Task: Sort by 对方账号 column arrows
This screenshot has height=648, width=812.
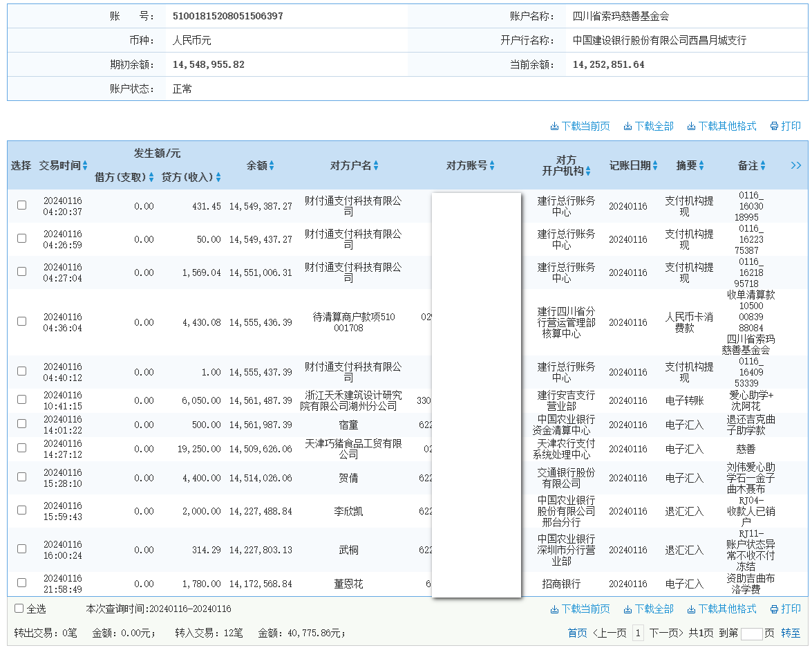Action: pyautogui.click(x=492, y=165)
